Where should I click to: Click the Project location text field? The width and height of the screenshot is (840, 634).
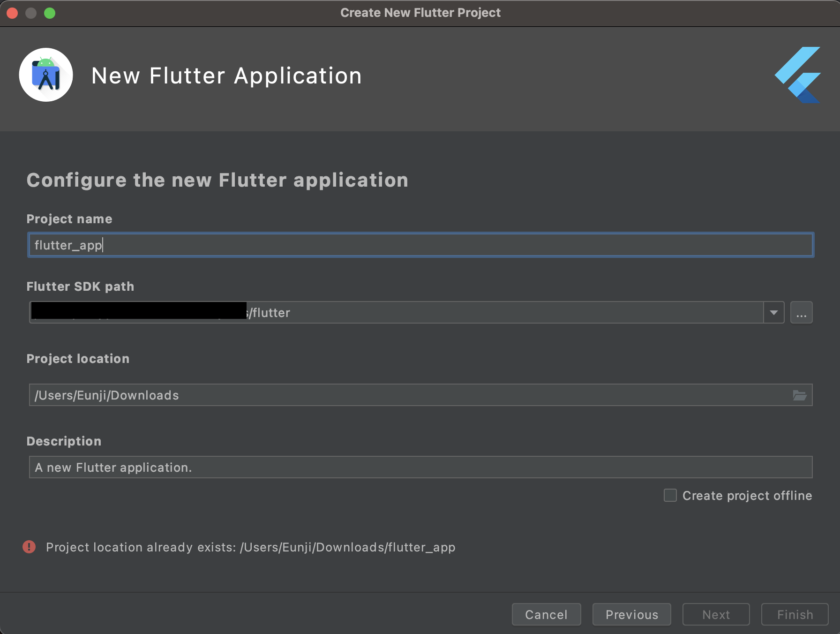[x=420, y=395]
